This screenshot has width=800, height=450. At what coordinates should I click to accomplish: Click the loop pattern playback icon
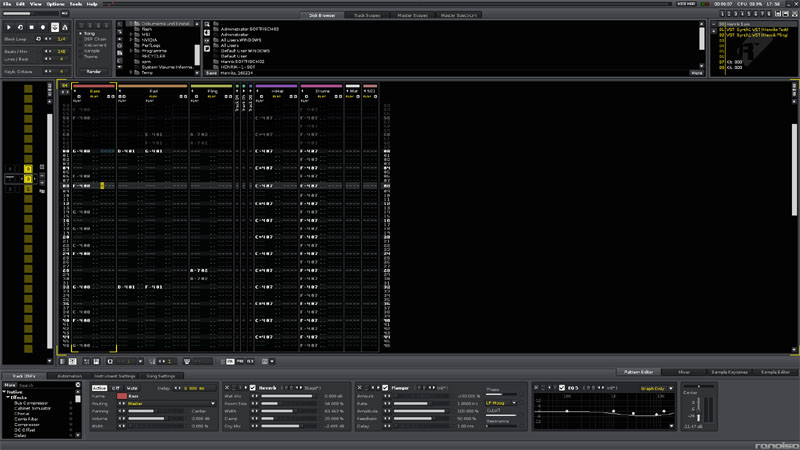pos(20,27)
